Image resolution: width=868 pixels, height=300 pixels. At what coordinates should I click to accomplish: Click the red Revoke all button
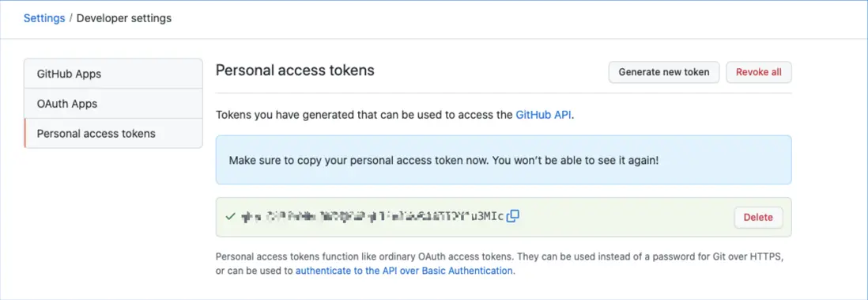point(759,72)
